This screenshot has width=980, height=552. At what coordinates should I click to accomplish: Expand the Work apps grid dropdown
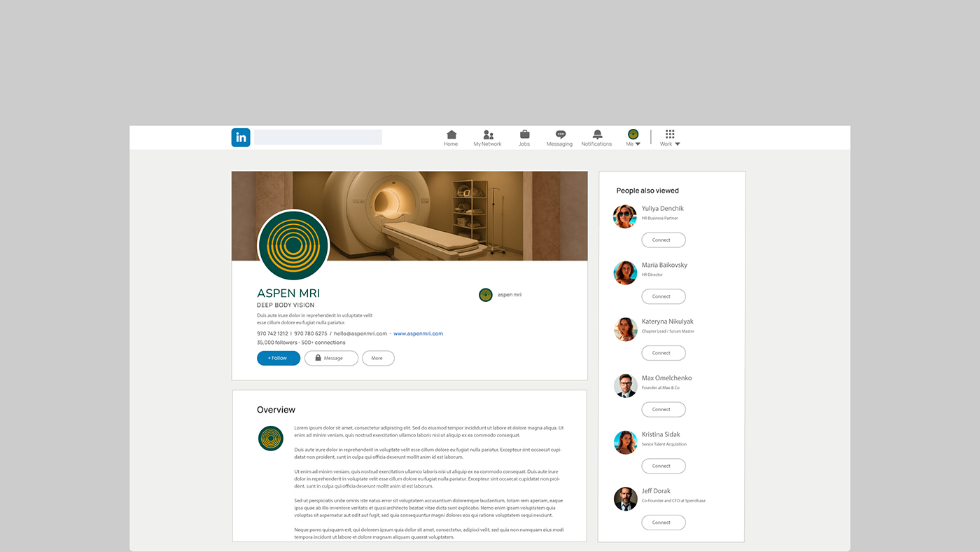tap(670, 138)
